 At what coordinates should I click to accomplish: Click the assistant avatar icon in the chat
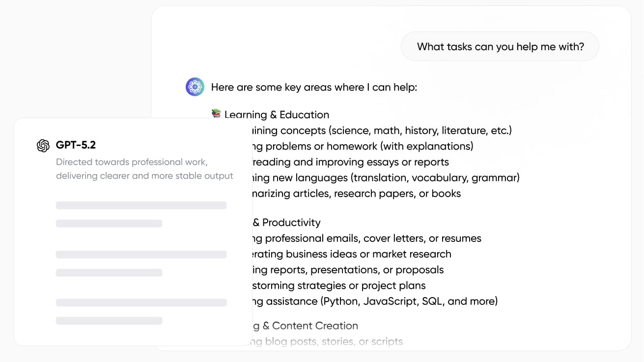[x=195, y=87]
